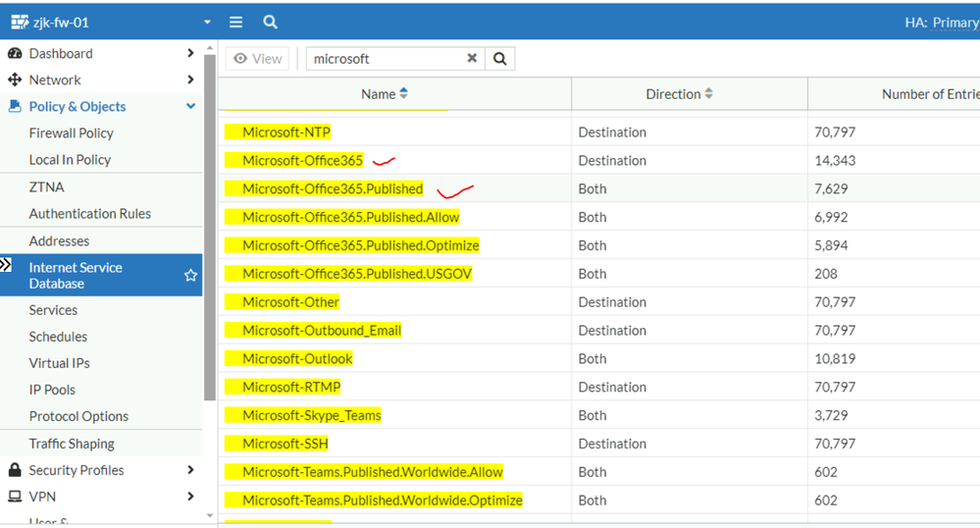Click the Dashboard gauge icon
Screen dimensions: 980x528
pyautogui.click(x=15, y=54)
